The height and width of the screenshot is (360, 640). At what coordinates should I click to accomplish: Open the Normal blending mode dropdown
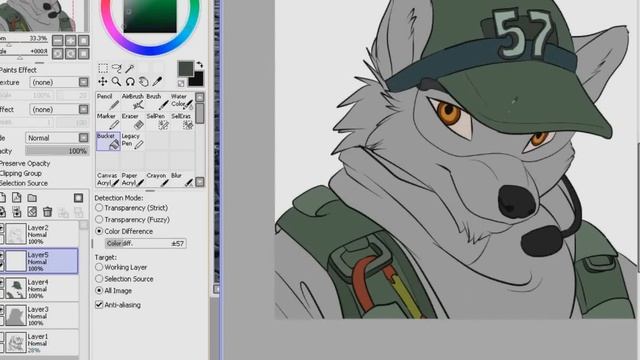(x=57, y=138)
